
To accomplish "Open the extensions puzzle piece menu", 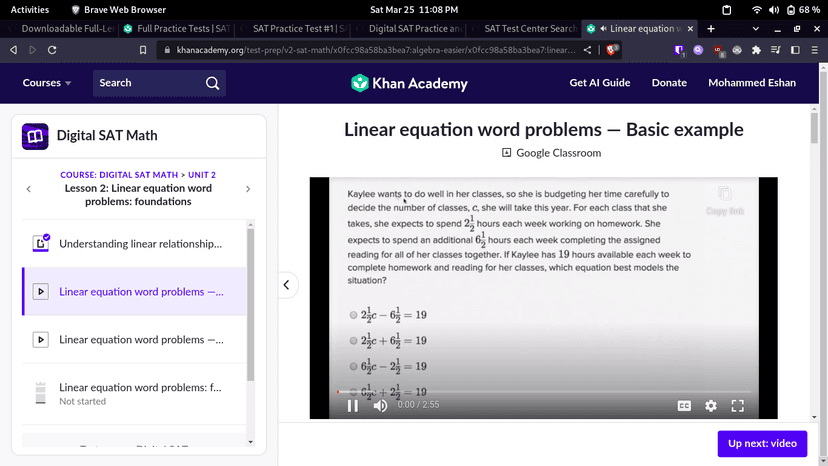I will click(x=756, y=50).
